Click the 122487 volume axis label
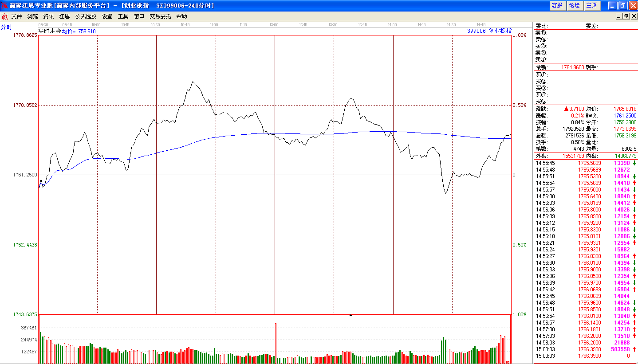 coord(29,352)
